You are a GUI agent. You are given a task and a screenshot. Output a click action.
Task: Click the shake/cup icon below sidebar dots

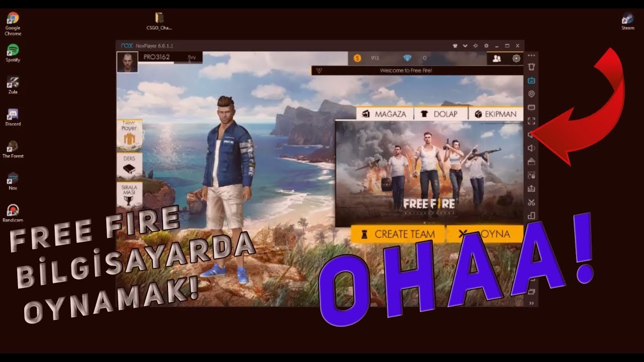click(531, 67)
